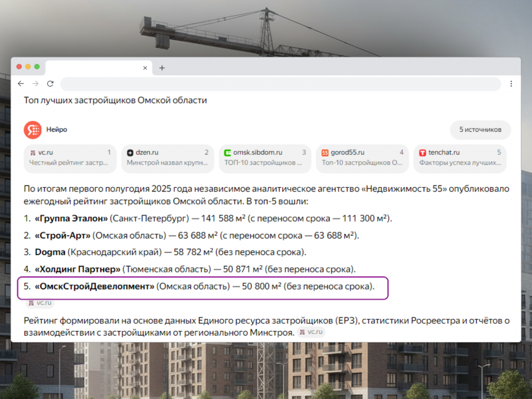
Task: Select the highlighted ОмскСтройДевелопмент list entry
Action: point(203,287)
